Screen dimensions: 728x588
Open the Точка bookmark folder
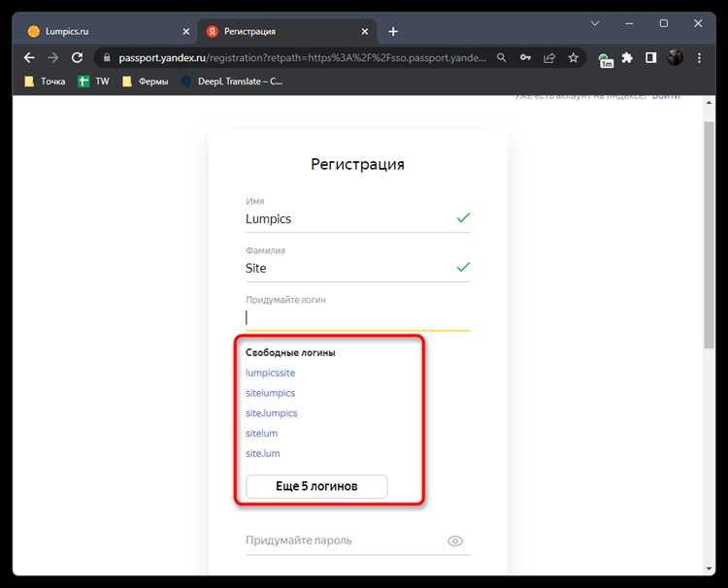tap(45, 82)
